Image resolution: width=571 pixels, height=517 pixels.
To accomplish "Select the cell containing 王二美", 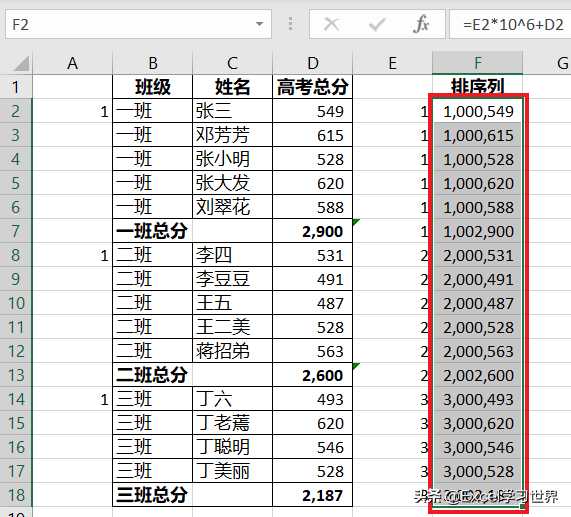I will [x=232, y=327].
